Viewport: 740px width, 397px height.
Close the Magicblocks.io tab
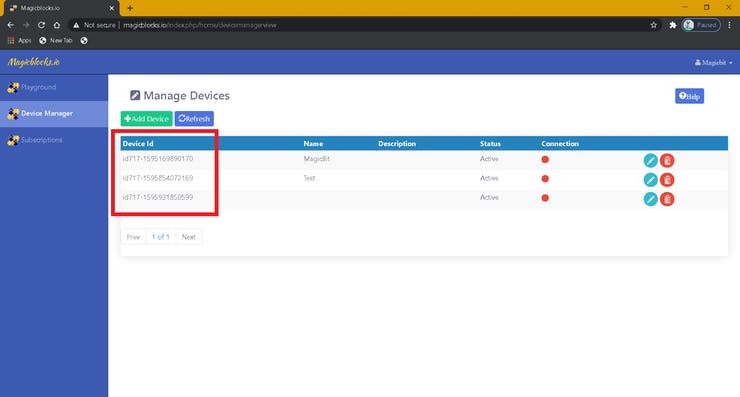[111, 8]
